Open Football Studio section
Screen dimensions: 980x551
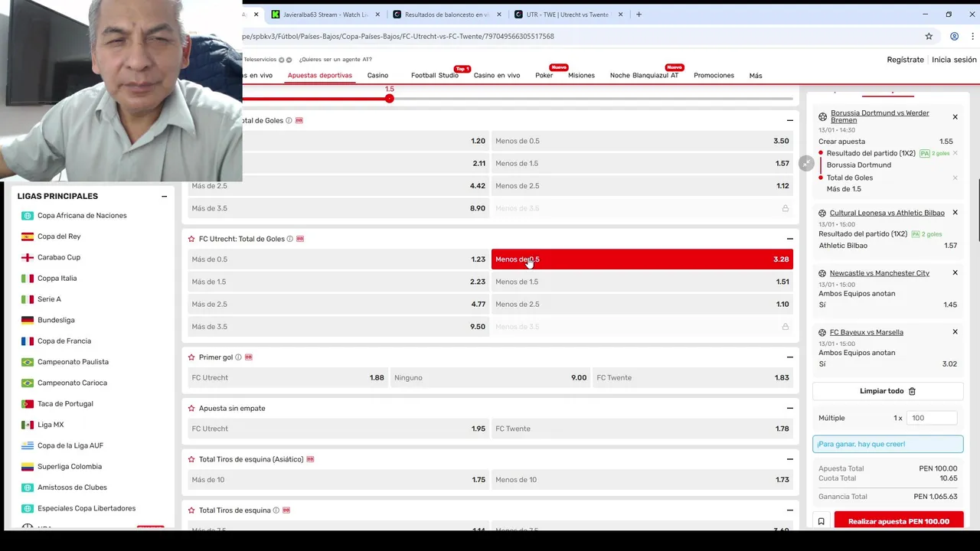[x=435, y=76]
